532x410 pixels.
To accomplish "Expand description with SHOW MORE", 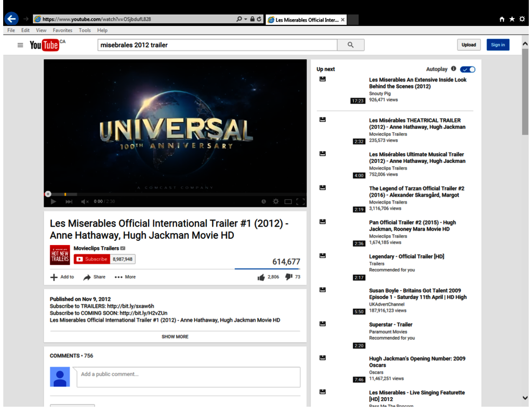I will 175,336.
